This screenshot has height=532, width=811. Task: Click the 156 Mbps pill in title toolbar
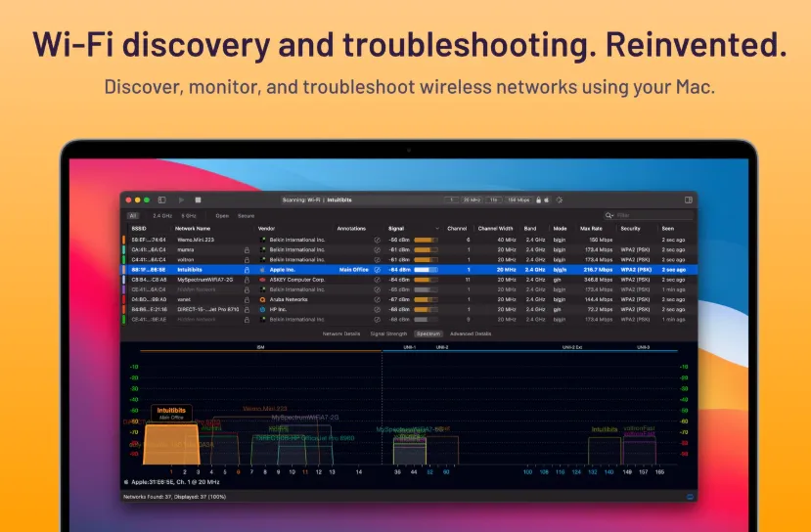click(518, 200)
